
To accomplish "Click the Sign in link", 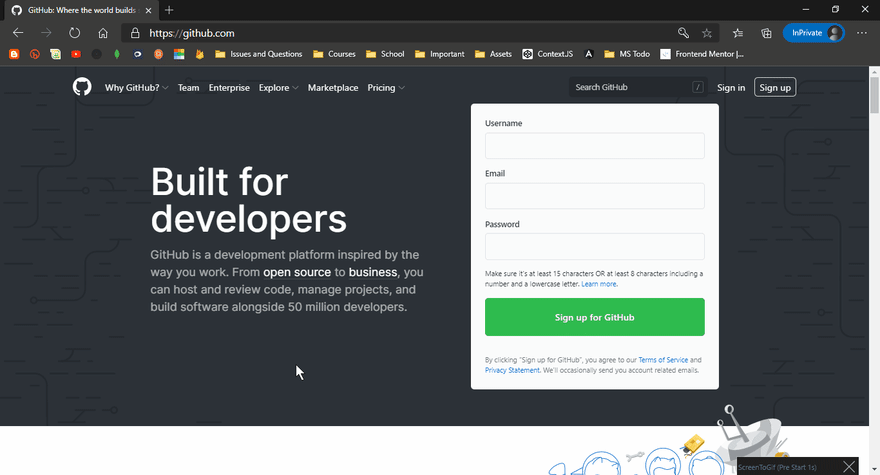I will [x=731, y=88].
